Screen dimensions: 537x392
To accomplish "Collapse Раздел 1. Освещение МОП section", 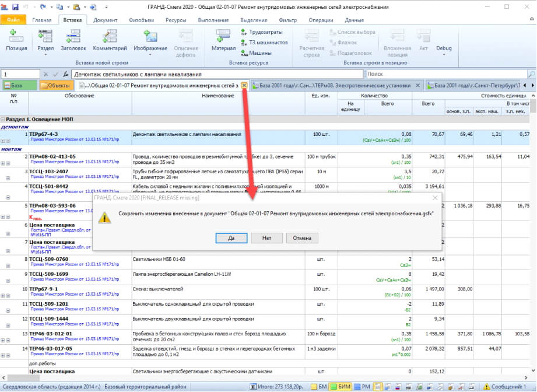I will pos(3,120).
